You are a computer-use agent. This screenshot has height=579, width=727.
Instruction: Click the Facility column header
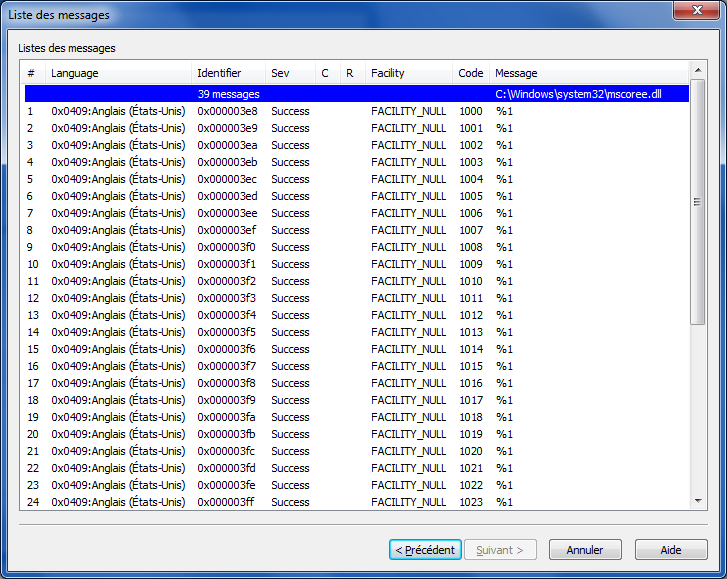pos(408,73)
